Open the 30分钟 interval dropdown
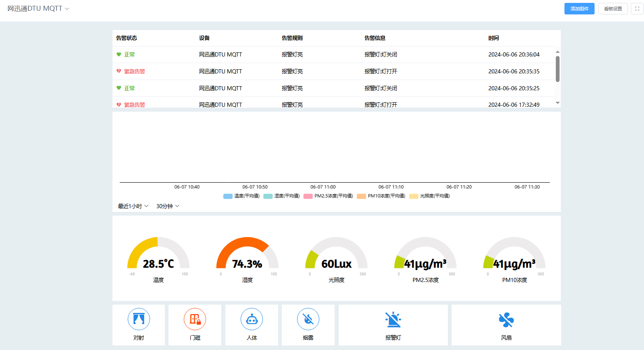The image size is (644, 350). [x=167, y=206]
